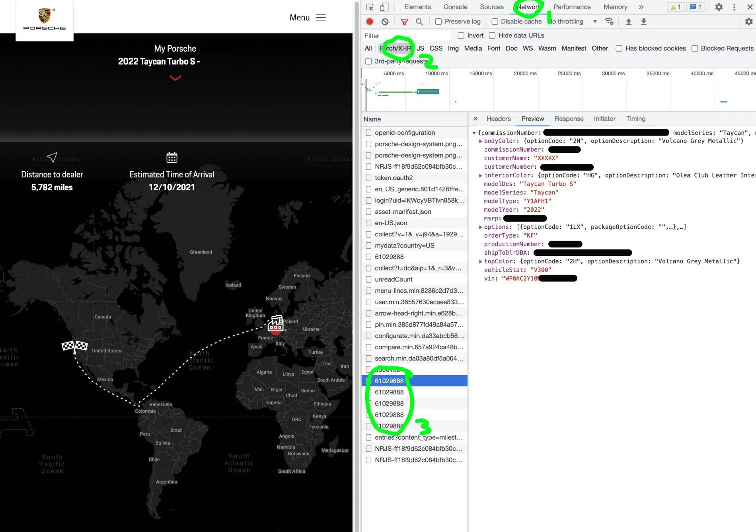Image resolution: width=756 pixels, height=532 pixels.
Task: Stop recording network log
Action: pyautogui.click(x=370, y=21)
